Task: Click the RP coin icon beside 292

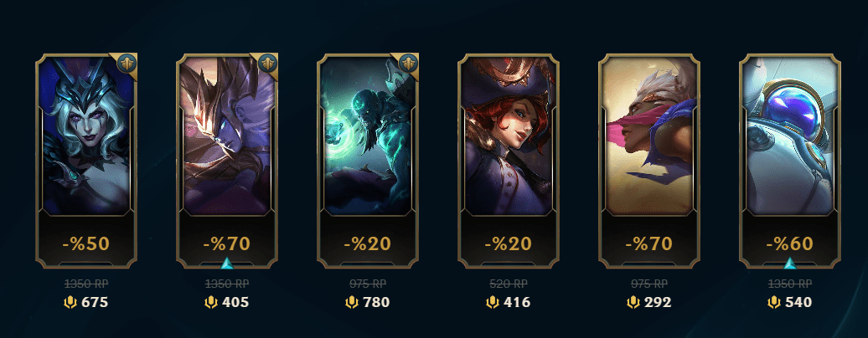Action: click(633, 303)
